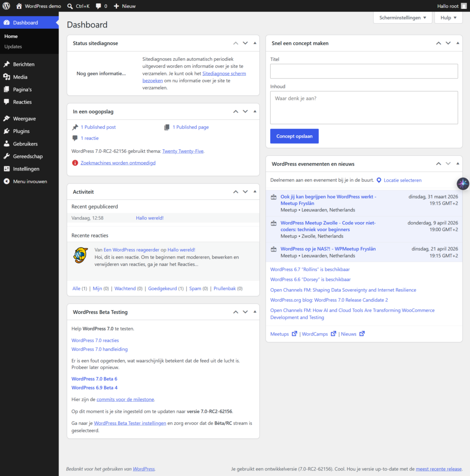Toggle the WordPress Beta Testing panel
The height and width of the screenshot is (476, 470).
point(255,312)
